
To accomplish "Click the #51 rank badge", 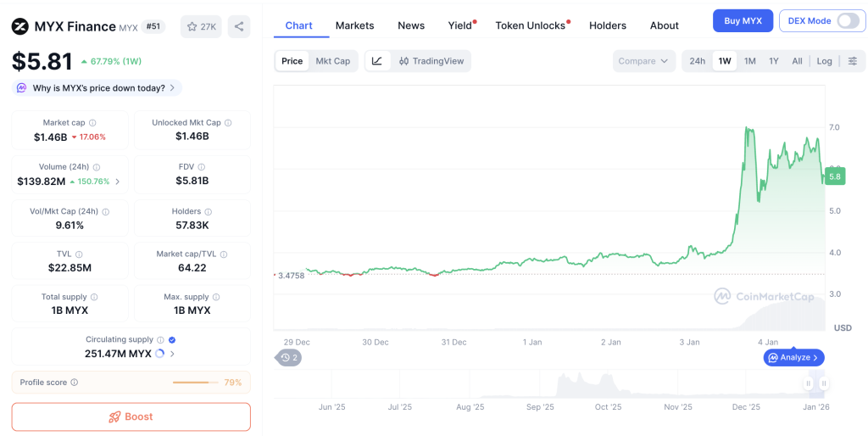I will pos(153,26).
